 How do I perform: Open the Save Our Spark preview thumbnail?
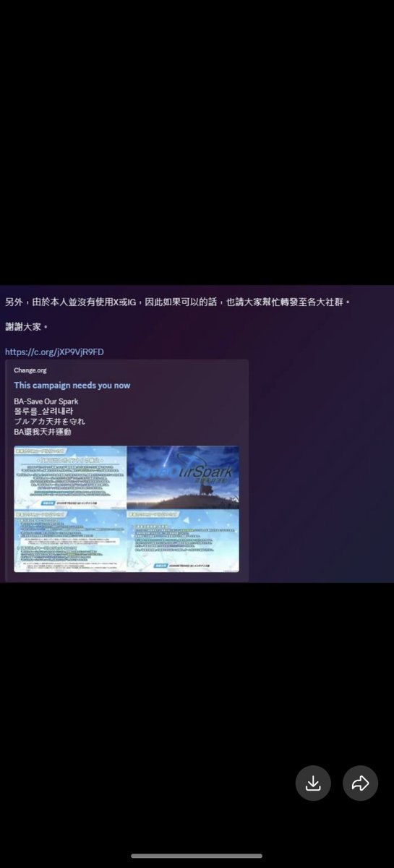pyautogui.click(x=127, y=509)
